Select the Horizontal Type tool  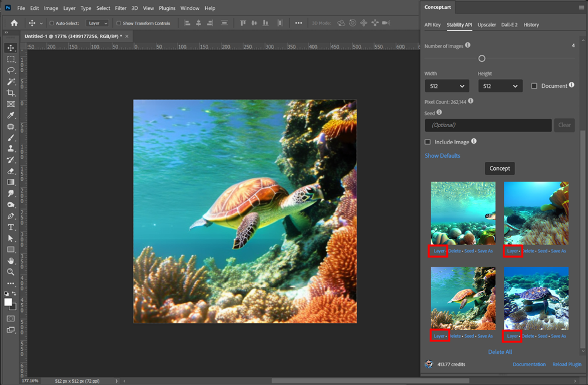pyautogui.click(x=11, y=227)
